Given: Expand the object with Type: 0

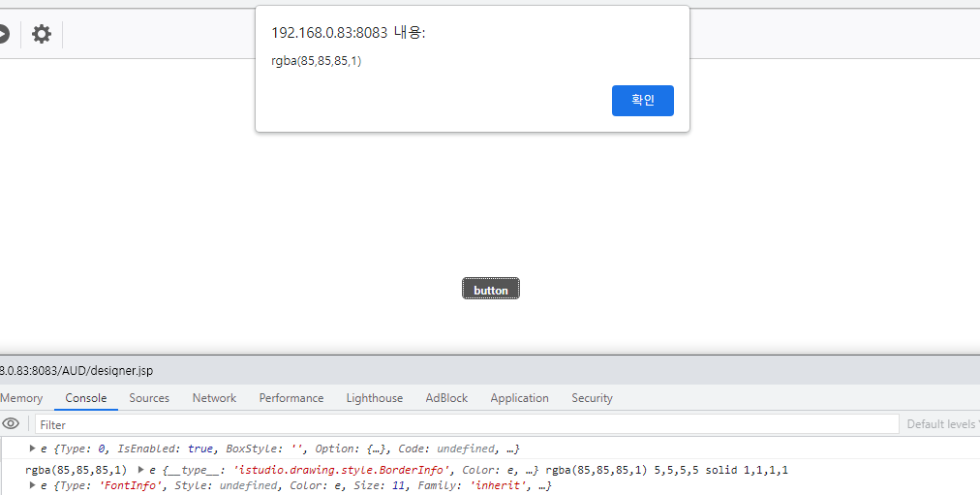Looking at the screenshot, I should 32,449.
